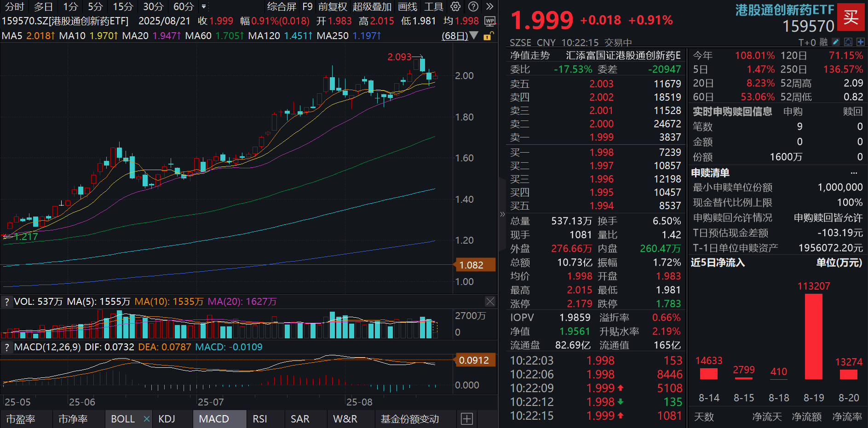Select the pencil edit icon near 买

point(836,41)
